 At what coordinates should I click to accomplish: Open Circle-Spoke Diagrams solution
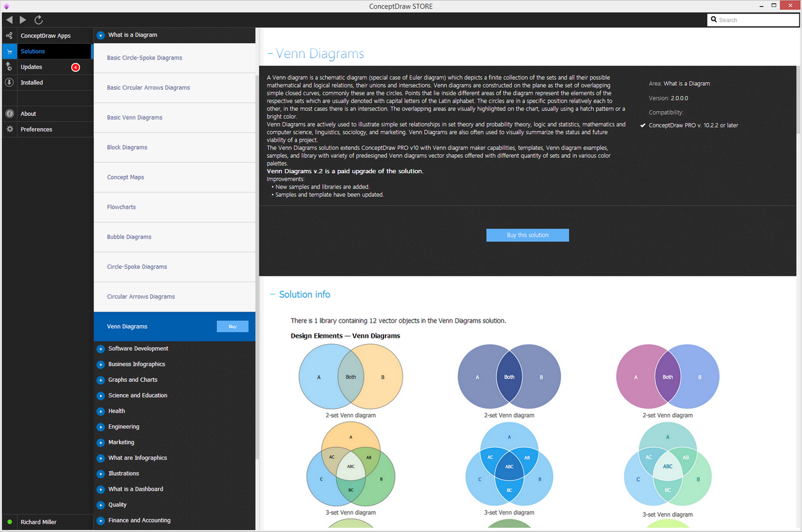(175, 267)
